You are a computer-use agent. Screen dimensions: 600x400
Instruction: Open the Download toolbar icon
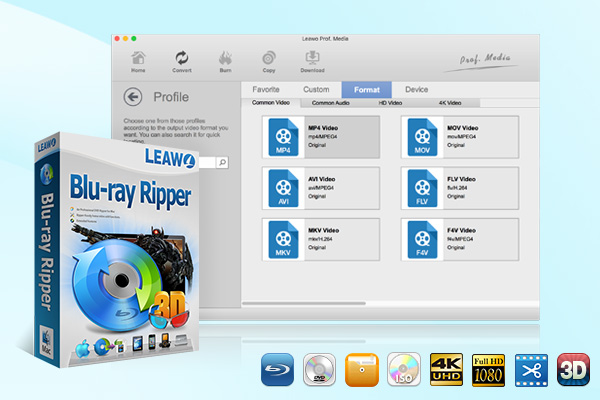[x=312, y=61]
